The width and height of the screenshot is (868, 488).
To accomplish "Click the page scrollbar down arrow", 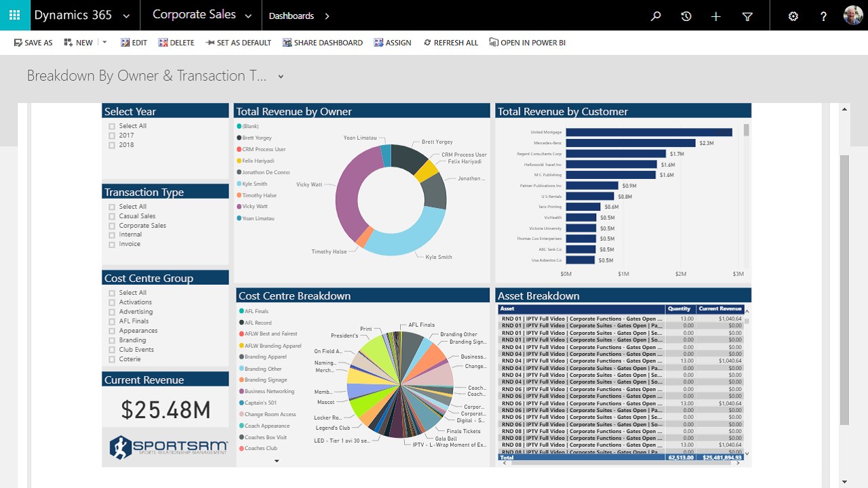I will [844, 482].
